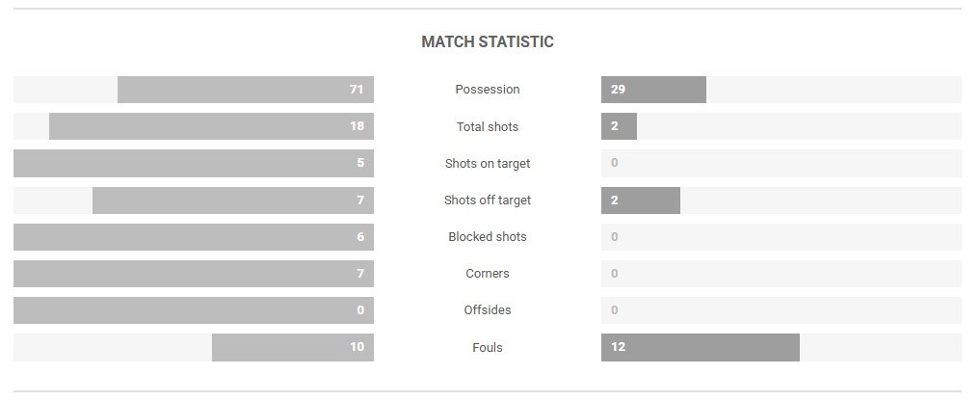This screenshot has height=401, width=980.
Task: Click the home total shots bar showing 18
Action: [211, 126]
